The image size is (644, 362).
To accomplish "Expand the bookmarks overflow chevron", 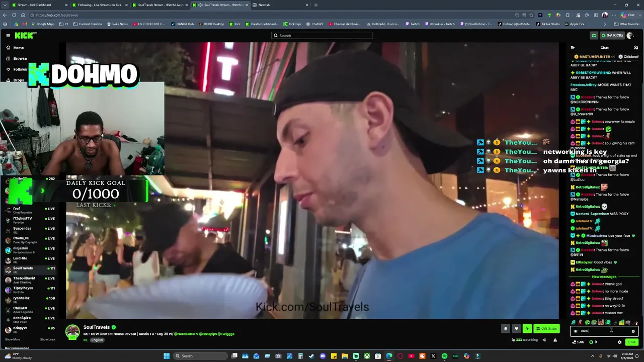I will point(605,24).
